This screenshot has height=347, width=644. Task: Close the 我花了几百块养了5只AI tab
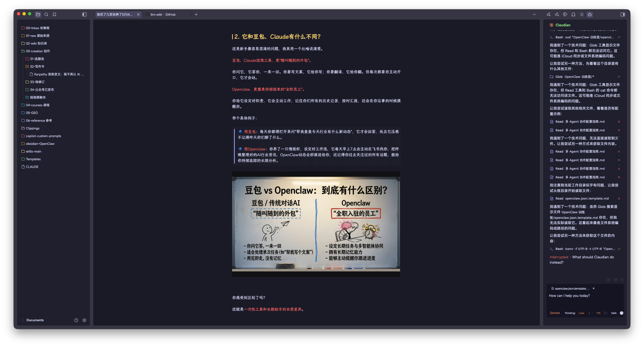coord(138,14)
